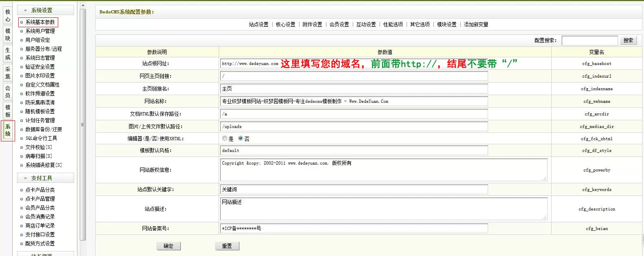The height and width of the screenshot is (256, 644).
Task: Switch to 模块 vertical tab
Action: (8, 35)
